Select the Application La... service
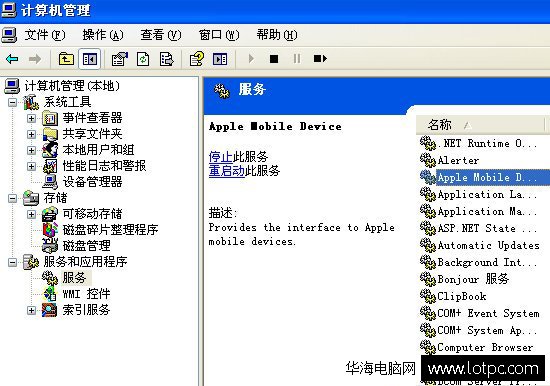 pos(479,194)
